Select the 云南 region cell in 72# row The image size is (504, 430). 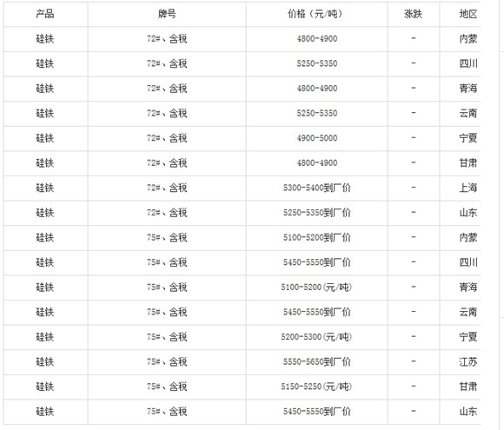point(468,113)
